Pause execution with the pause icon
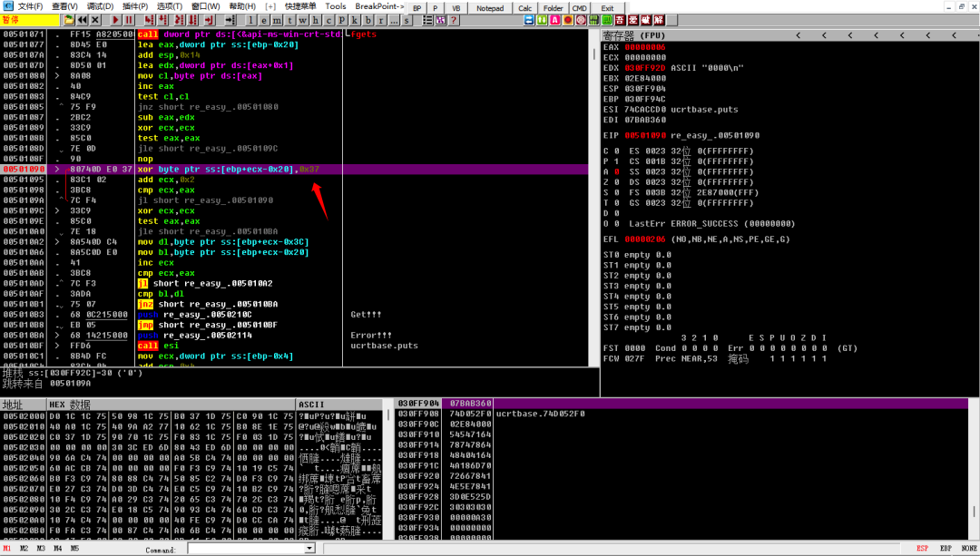The image size is (980, 556). (x=129, y=20)
